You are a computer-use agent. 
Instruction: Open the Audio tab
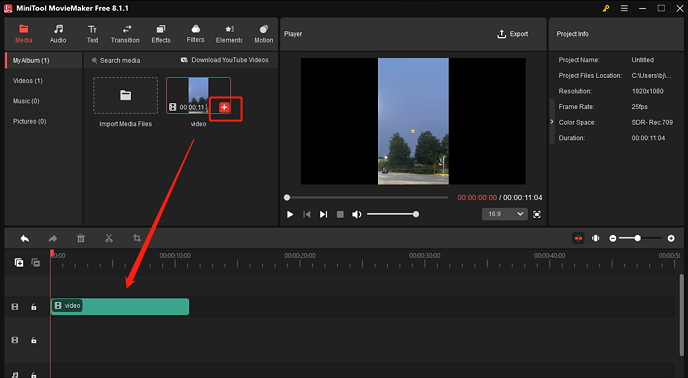pyautogui.click(x=58, y=34)
